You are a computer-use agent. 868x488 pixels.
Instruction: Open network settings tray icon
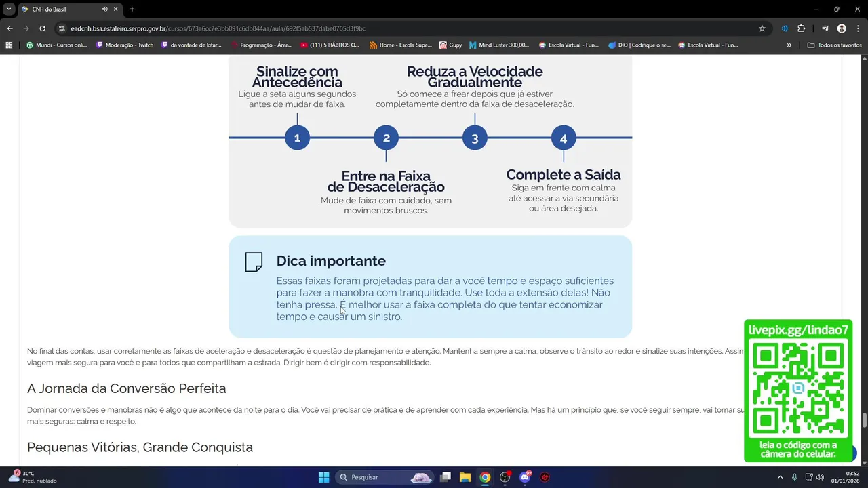[x=810, y=477]
